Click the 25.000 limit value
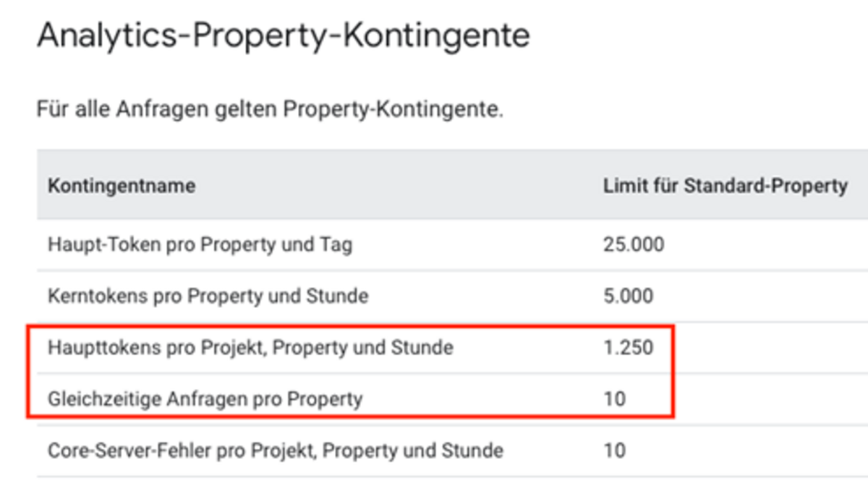This screenshot has width=868, height=488. (634, 245)
